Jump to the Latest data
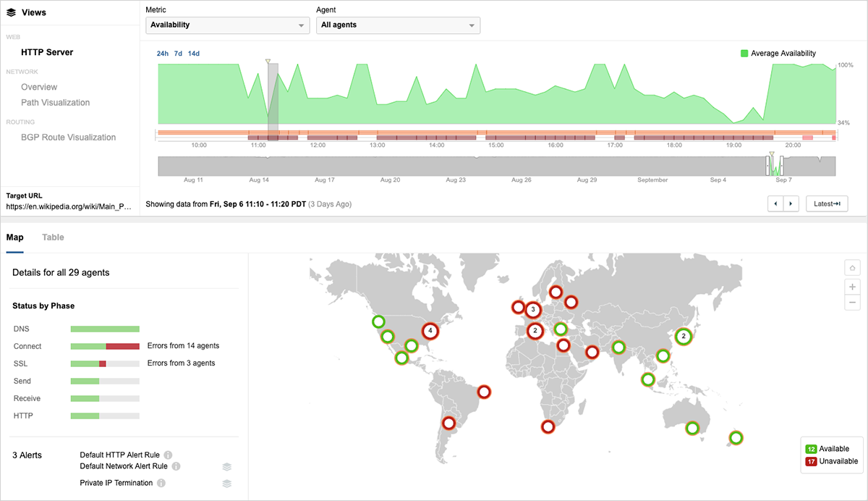This screenshot has width=868, height=501. pos(827,204)
